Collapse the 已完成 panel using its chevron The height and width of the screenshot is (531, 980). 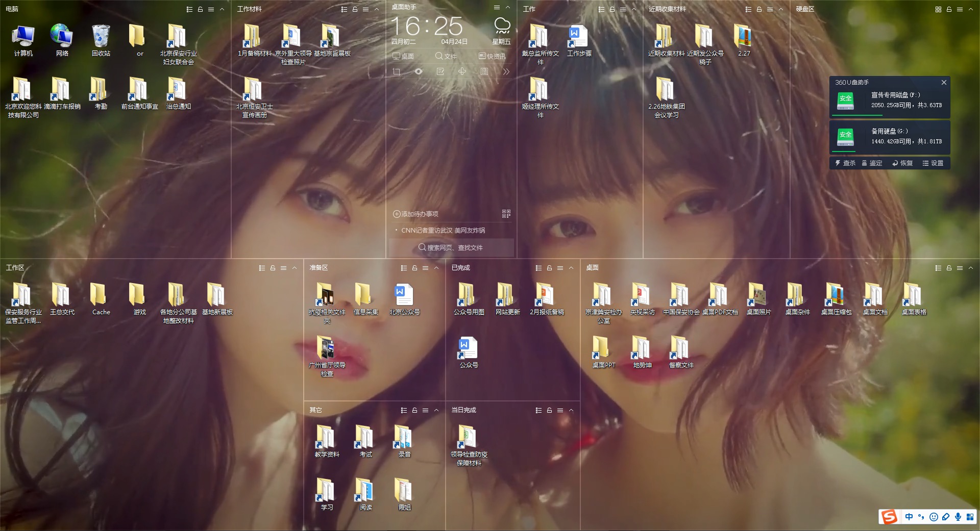point(571,268)
